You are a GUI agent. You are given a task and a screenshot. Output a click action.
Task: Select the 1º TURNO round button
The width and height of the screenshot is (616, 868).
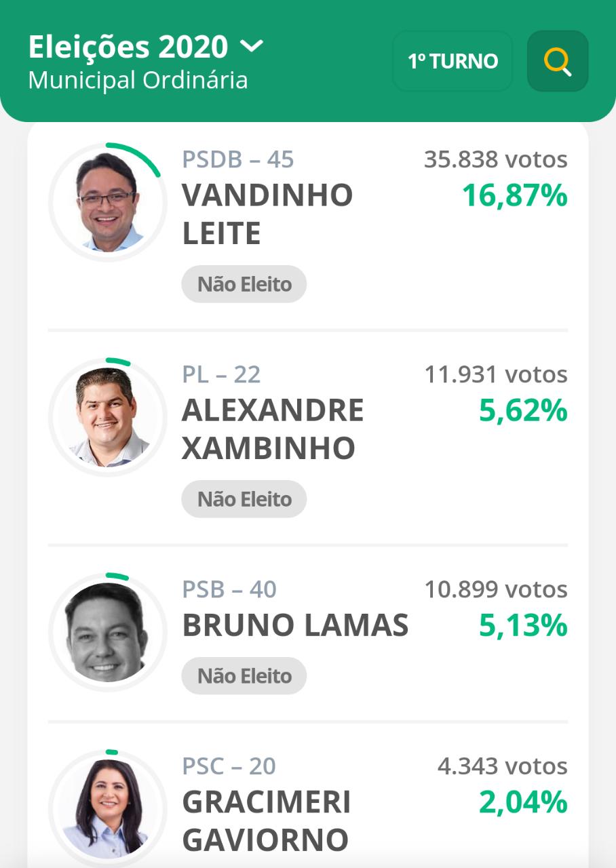(x=453, y=61)
